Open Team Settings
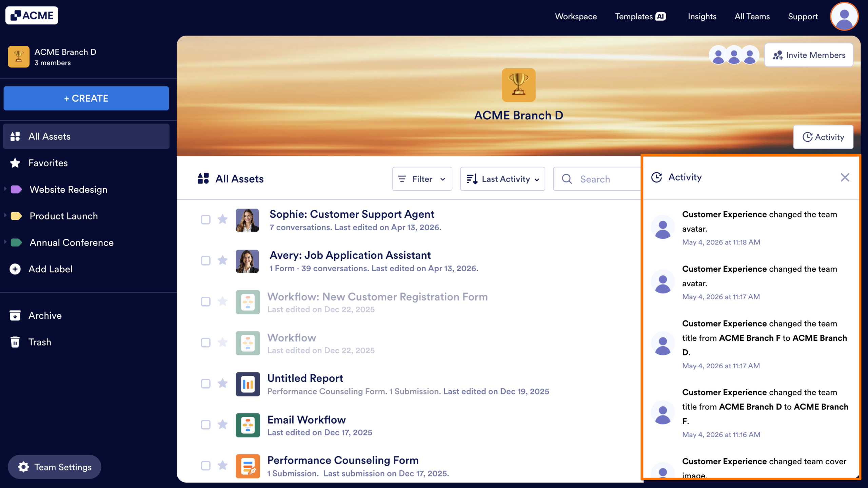Image resolution: width=868 pixels, height=488 pixels. pos(55,467)
